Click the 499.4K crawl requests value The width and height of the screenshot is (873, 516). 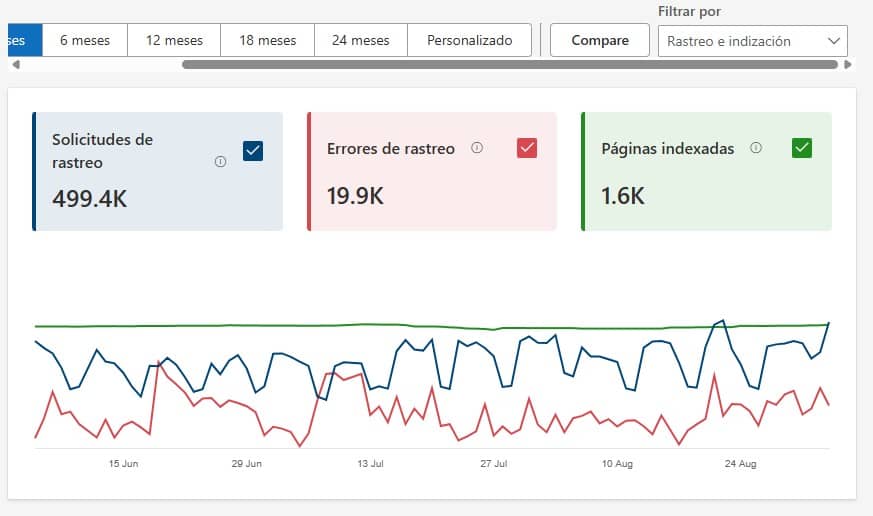pos(90,199)
